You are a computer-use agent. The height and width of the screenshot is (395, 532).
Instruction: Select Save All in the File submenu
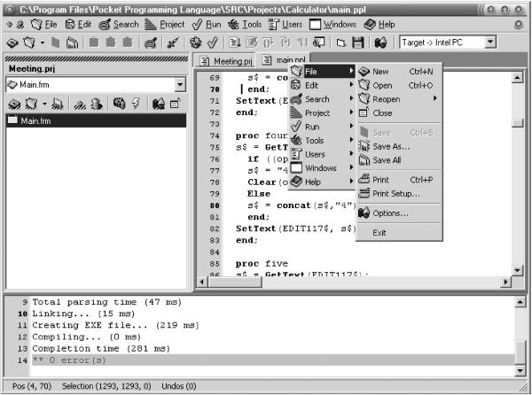386,160
